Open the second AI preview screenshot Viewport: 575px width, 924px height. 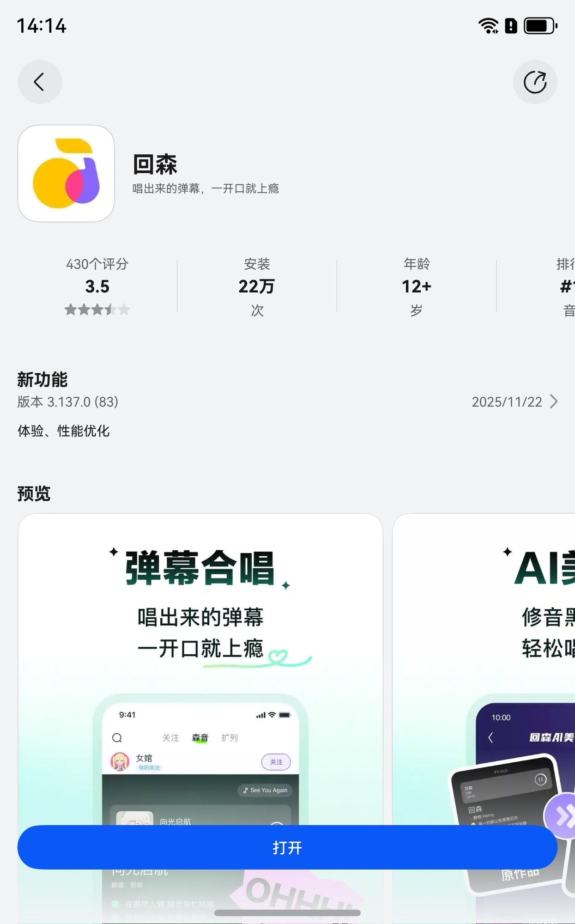(485, 647)
